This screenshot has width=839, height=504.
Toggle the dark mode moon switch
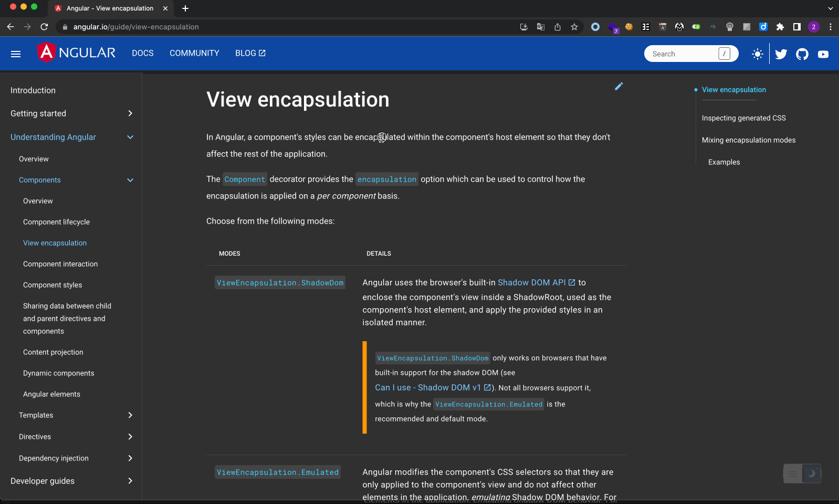pos(811,474)
